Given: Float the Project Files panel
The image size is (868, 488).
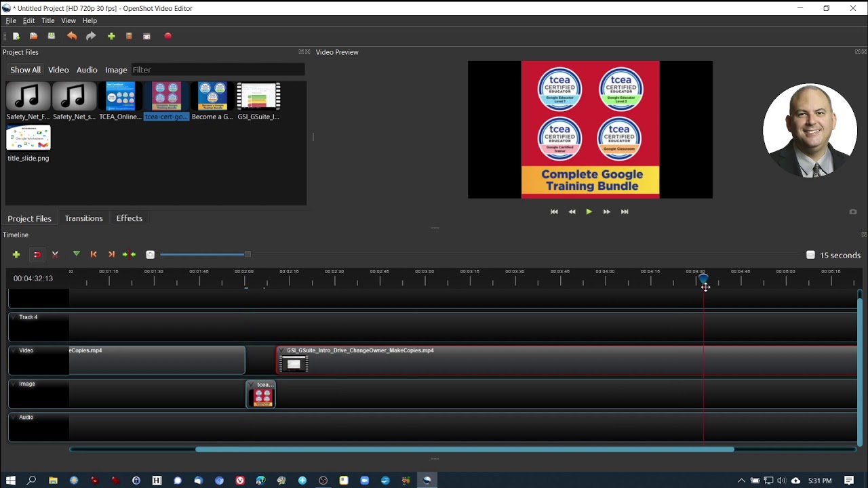Looking at the screenshot, I should click(301, 52).
